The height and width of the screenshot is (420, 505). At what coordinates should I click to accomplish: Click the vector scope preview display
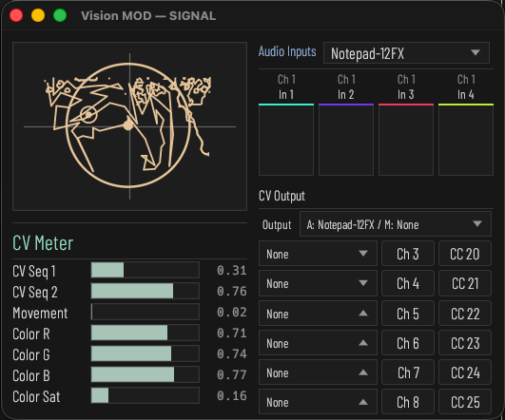(129, 126)
